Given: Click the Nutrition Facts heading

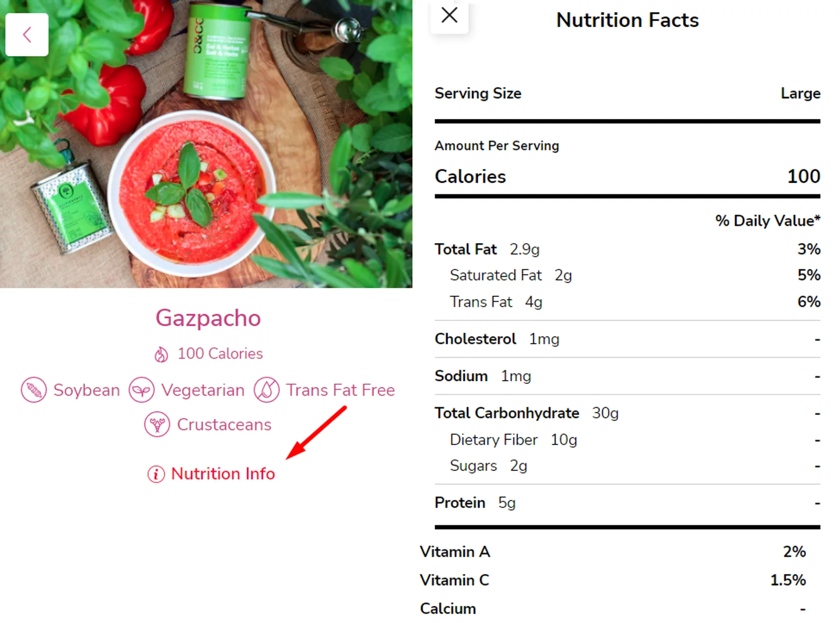Looking at the screenshot, I should click(x=627, y=20).
